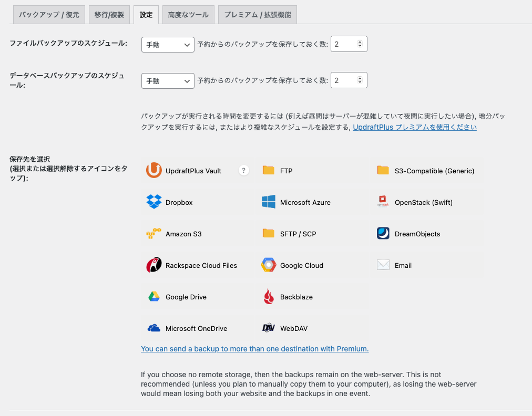Open the 移行/複製 tab
The height and width of the screenshot is (416, 532).
[109, 15]
